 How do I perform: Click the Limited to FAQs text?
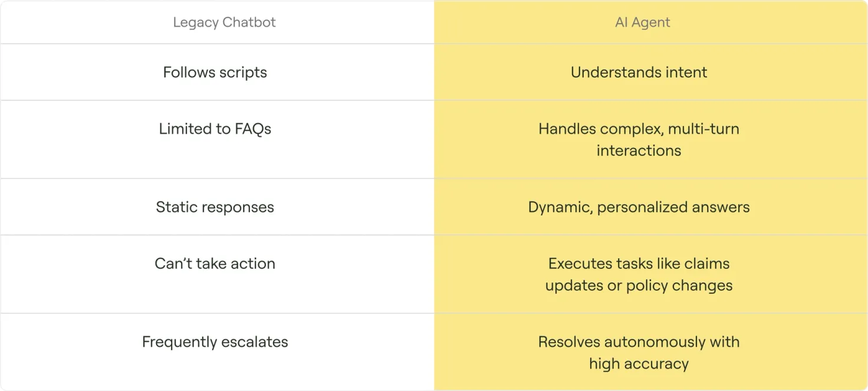tap(215, 129)
